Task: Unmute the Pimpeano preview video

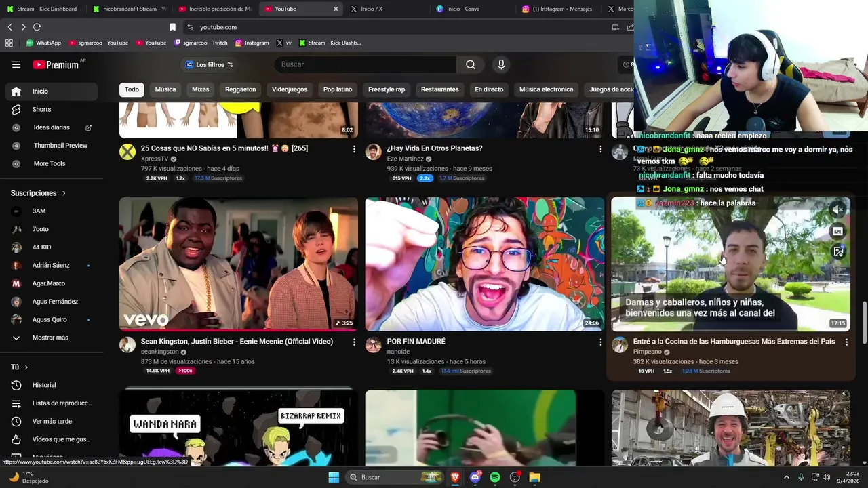Action: [838, 210]
